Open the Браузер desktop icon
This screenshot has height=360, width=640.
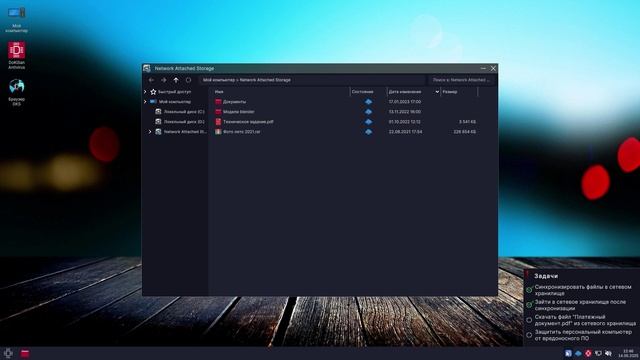16,92
